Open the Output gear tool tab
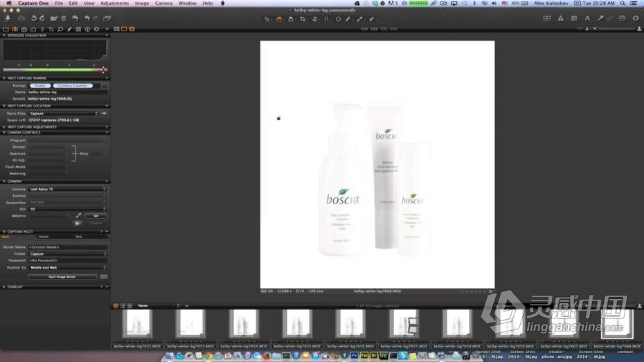 coord(96,29)
